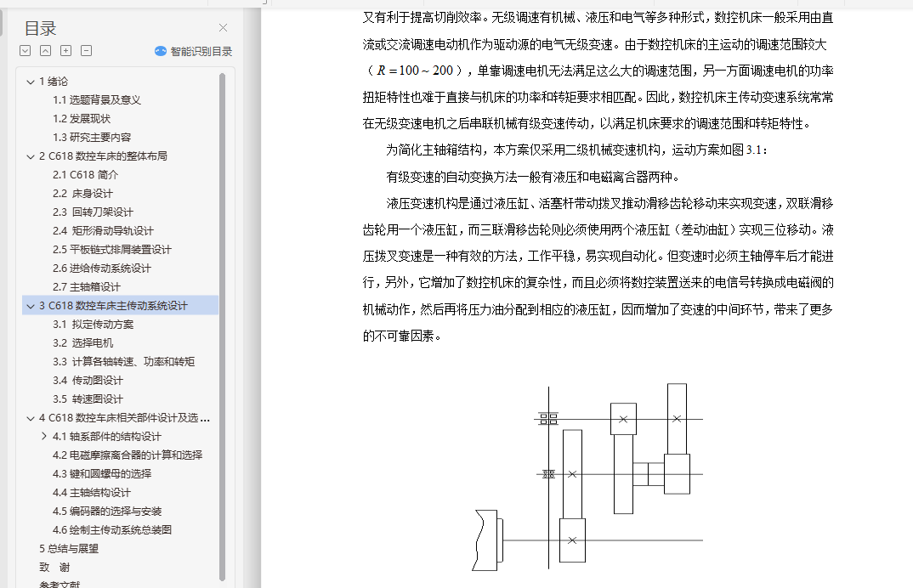Go to 2.3 回转刀架设计
The height and width of the screenshot is (588, 913).
click(93, 212)
